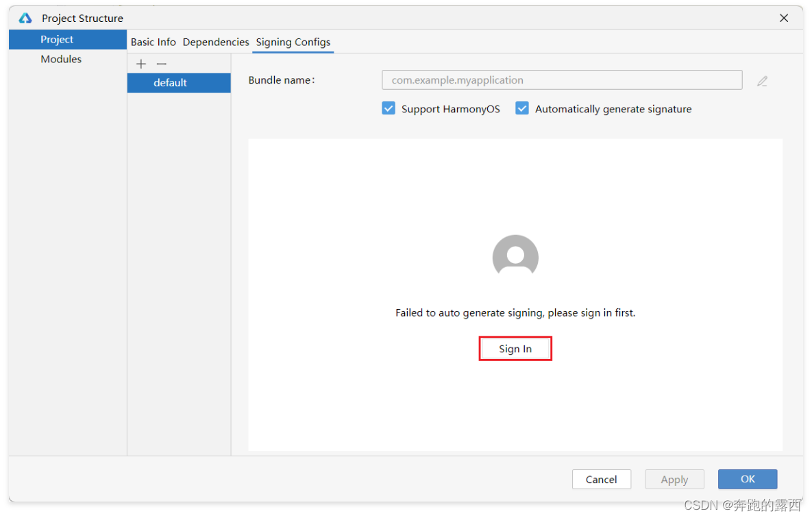Open the Dependencies tab

point(215,42)
